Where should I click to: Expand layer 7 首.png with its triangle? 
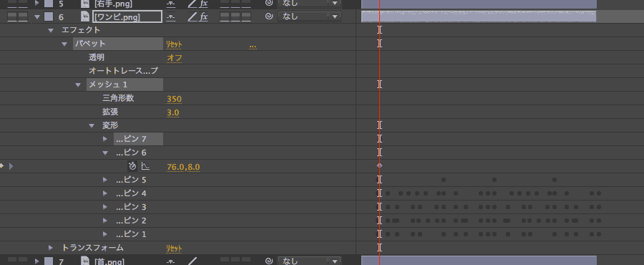click(37, 261)
